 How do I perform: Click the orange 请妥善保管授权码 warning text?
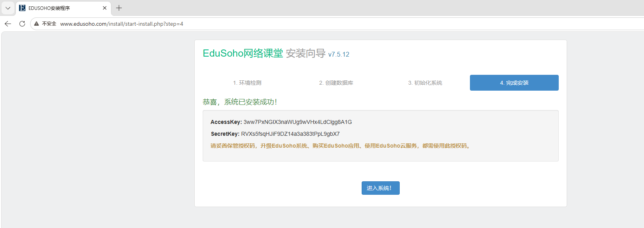(341, 146)
